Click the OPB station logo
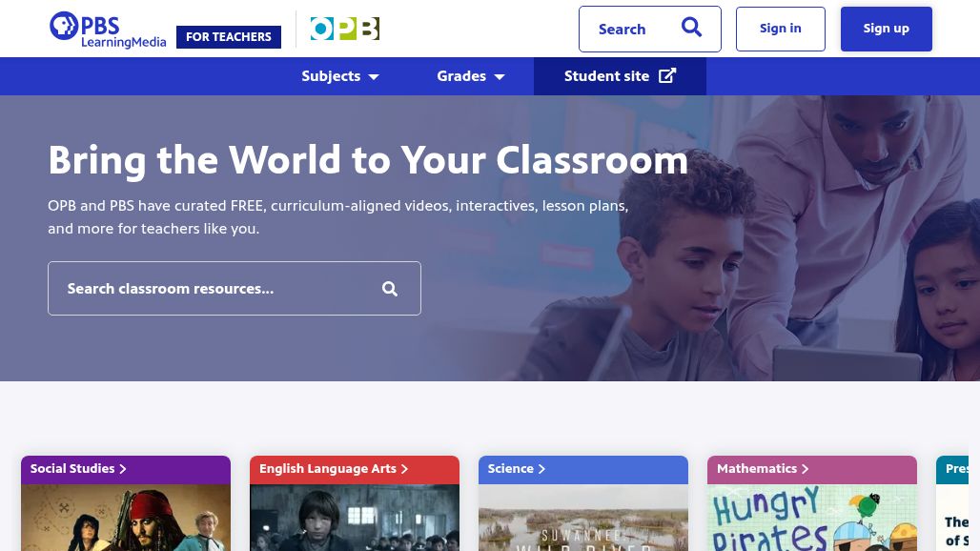The image size is (980, 551). [345, 29]
